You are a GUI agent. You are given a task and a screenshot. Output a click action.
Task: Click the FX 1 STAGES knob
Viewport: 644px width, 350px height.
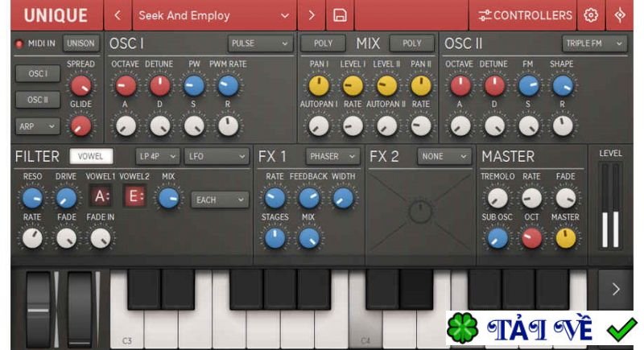click(x=275, y=238)
